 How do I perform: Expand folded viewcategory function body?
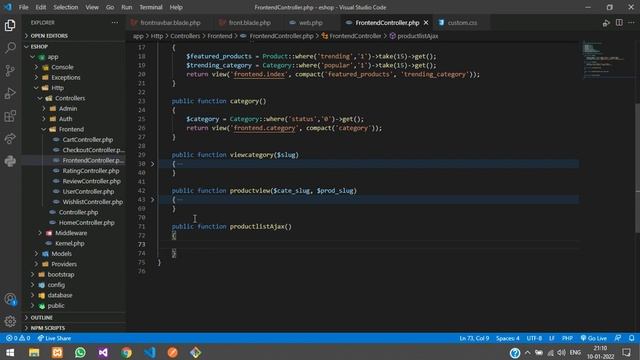153,164
